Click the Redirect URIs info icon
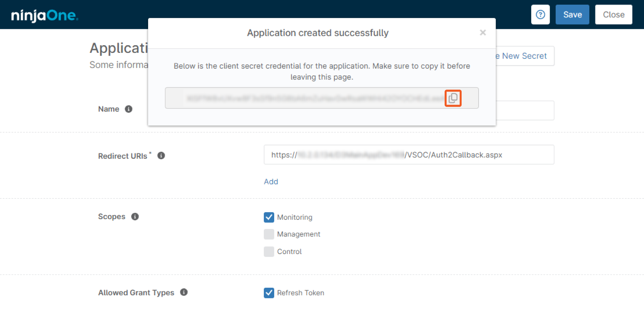 tap(161, 156)
